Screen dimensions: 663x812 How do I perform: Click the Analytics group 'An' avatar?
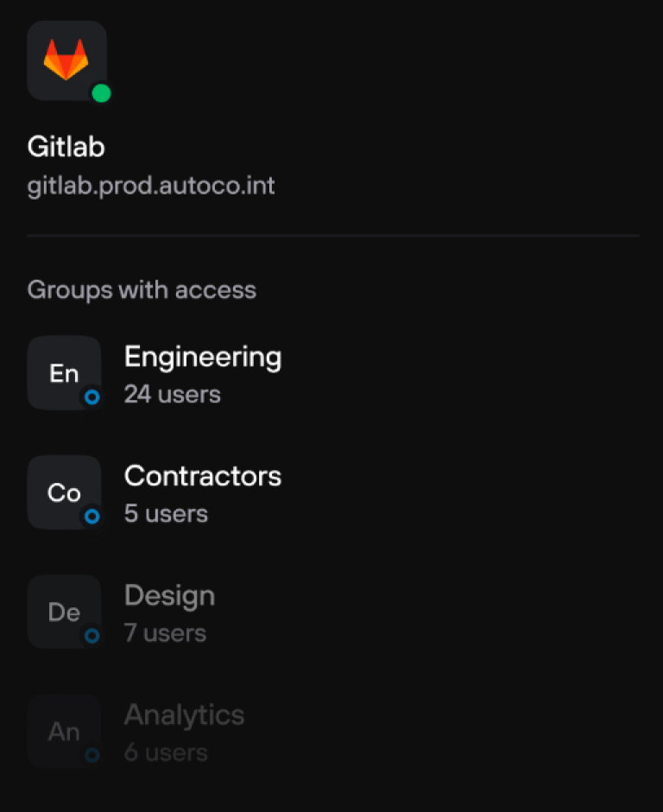tap(64, 731)
